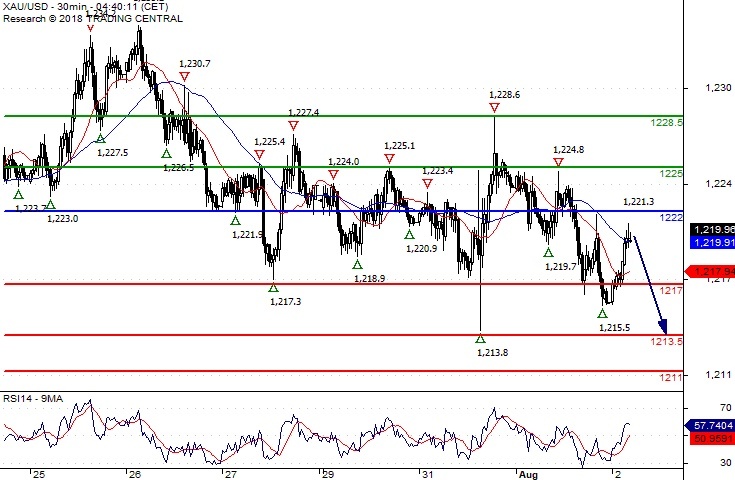
Task: Click the 27 date on time axis
Action: coord(231,475)
